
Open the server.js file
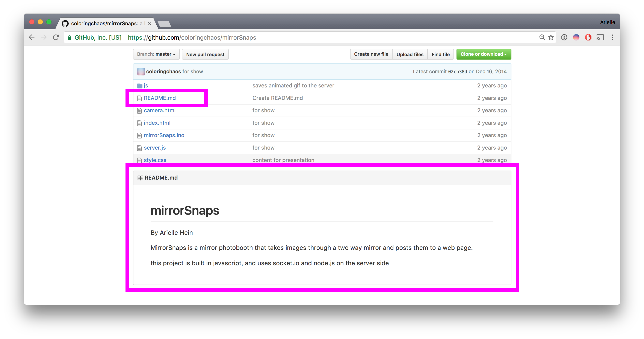tap(155, 148)
